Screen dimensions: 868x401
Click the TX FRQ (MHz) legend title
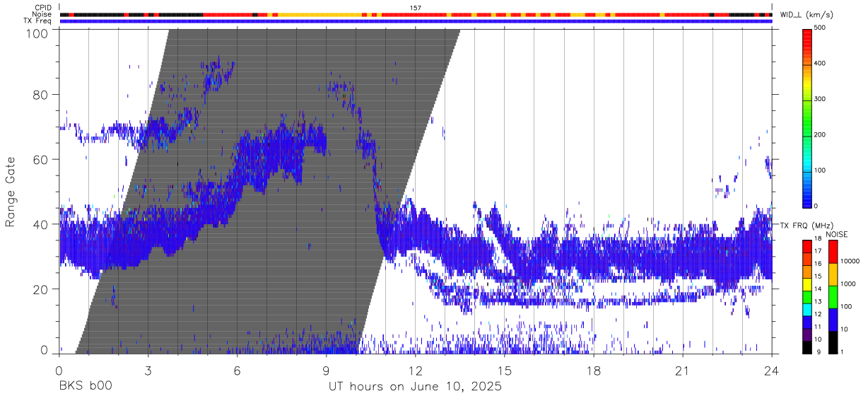coord(807,226)
